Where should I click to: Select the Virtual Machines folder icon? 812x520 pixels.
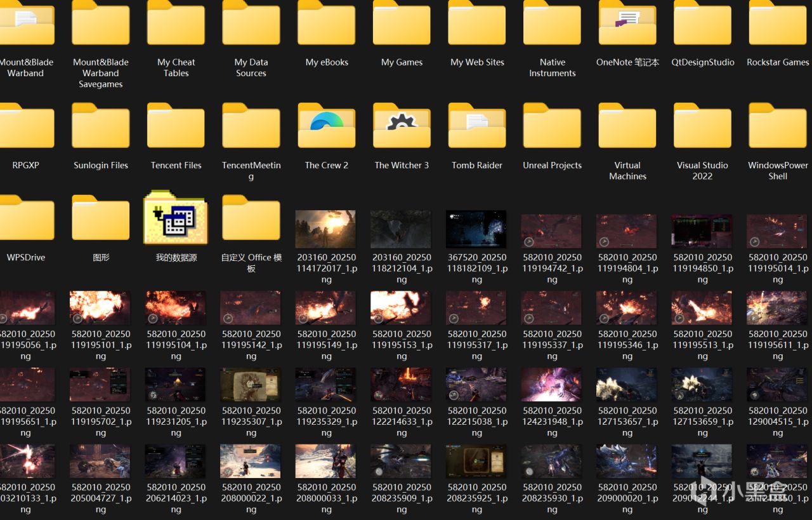(x=627, y=126)
